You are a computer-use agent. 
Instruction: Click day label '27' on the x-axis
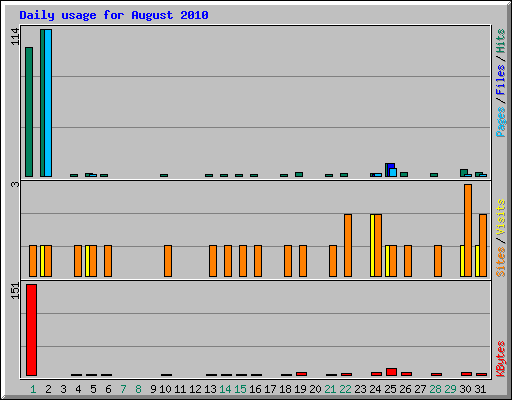click(420, 389)
